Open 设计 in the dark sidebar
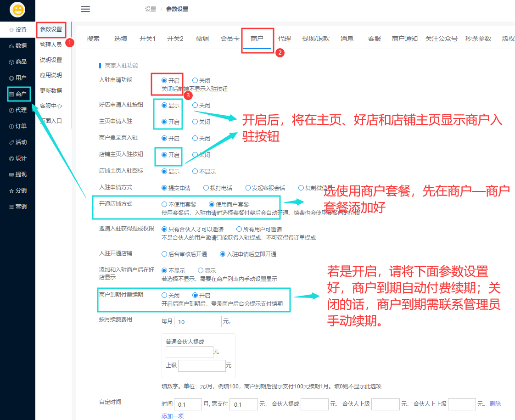515x420 pixels. click(x=18, y=158)
